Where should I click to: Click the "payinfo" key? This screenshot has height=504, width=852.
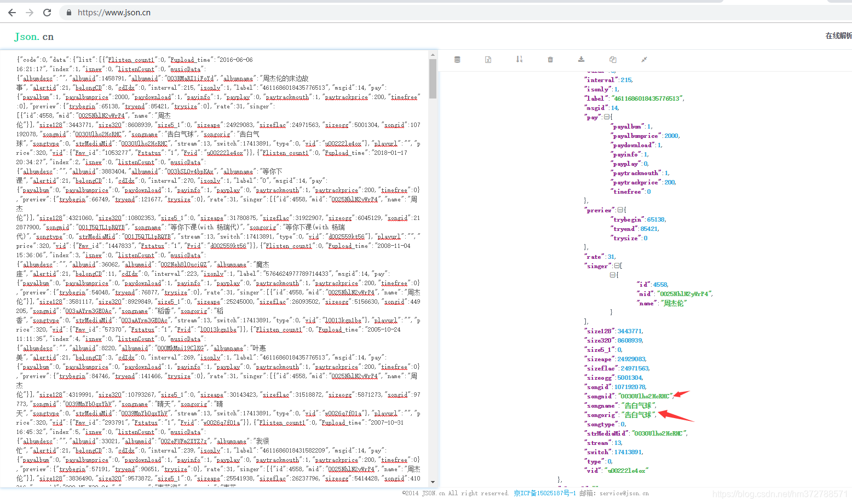(x=626, y=154)
